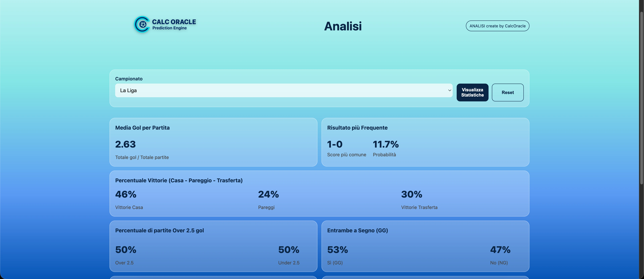644x279 pixels.
Task: Open the Campionato dropdown showing La Liga
Action: 283,90
